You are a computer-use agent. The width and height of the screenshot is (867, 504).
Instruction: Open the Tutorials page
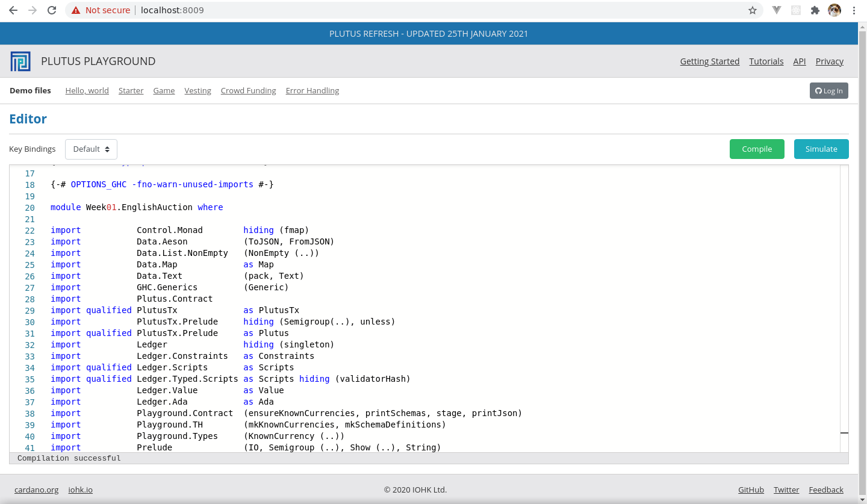[766, 61]
